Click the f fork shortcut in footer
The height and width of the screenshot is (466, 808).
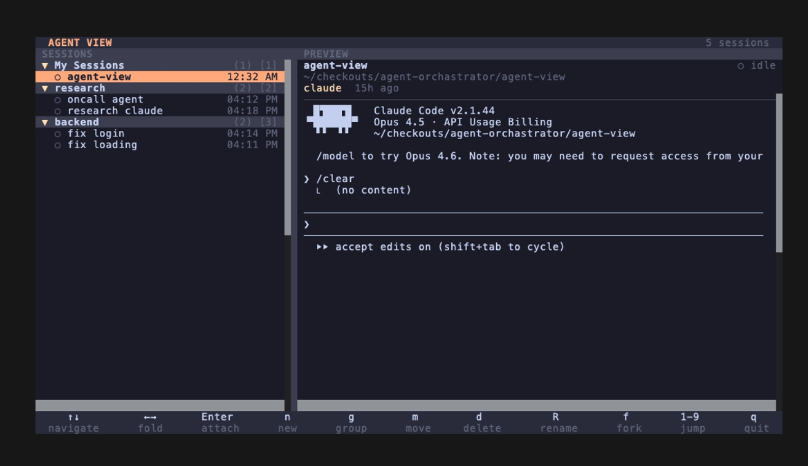[x=629, y=423]
